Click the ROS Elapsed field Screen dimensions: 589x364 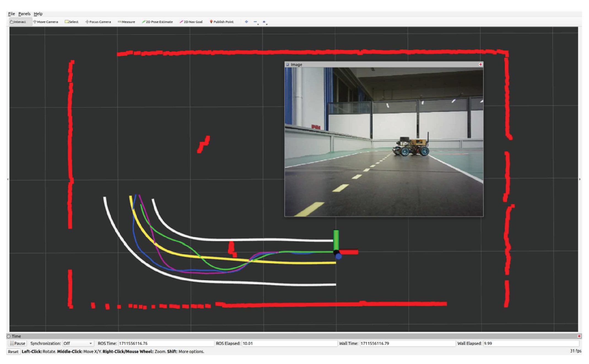pos(290,343)
